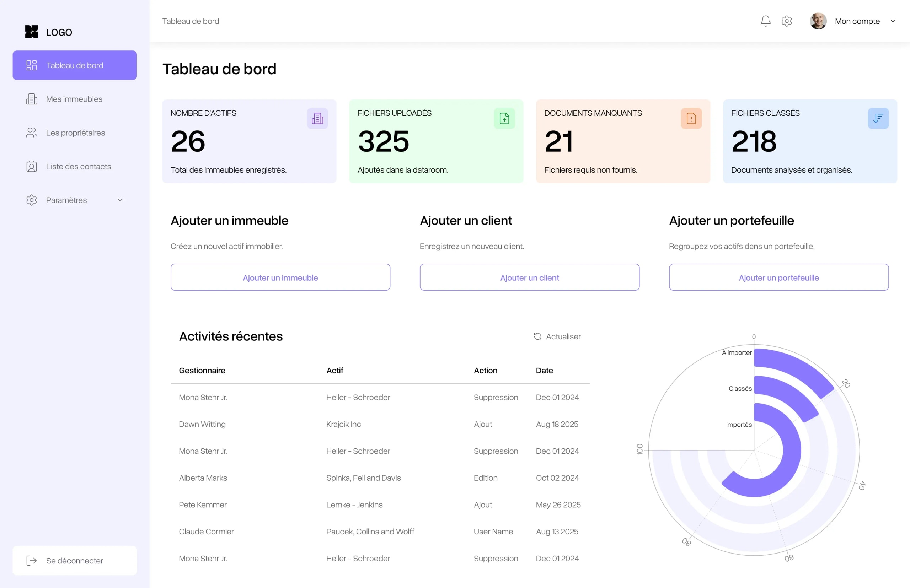Click the May 26 2025 date

click(558, 505)
